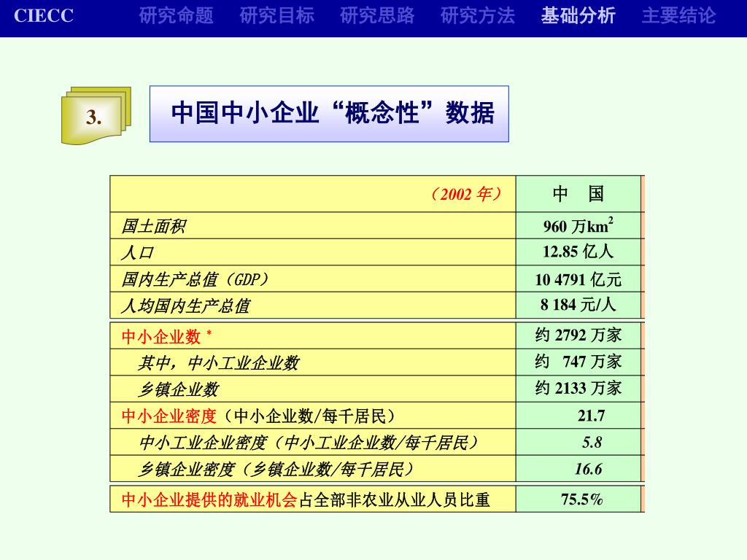Select the density value 16.6
The width and height of the screenshot is (747, 560).
click(589, 469)
